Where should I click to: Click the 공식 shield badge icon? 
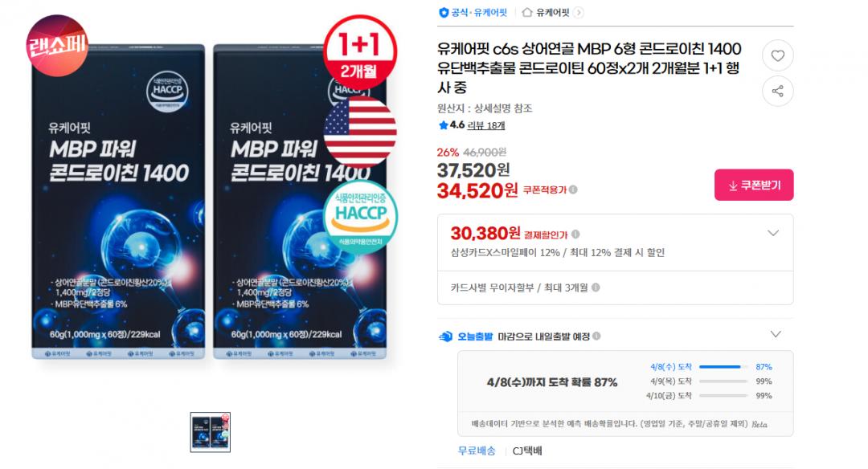coord(444,12)
